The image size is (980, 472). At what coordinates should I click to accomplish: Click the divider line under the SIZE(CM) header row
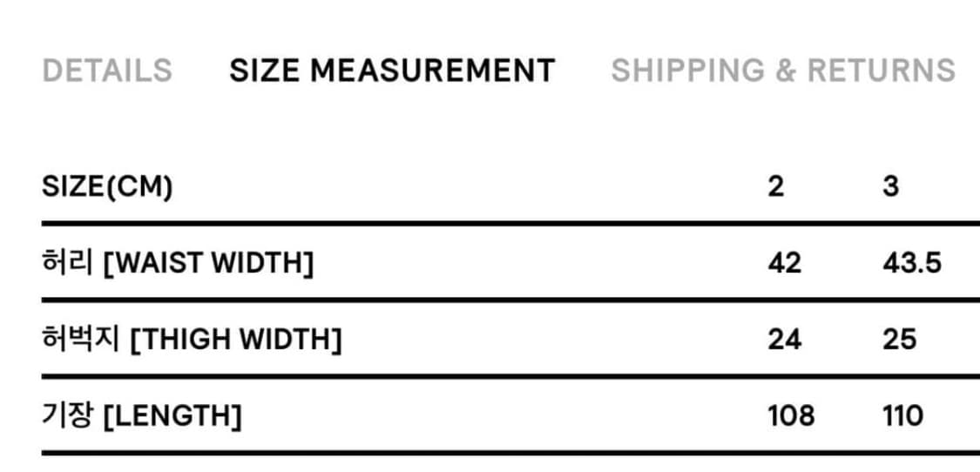[505, 224]
